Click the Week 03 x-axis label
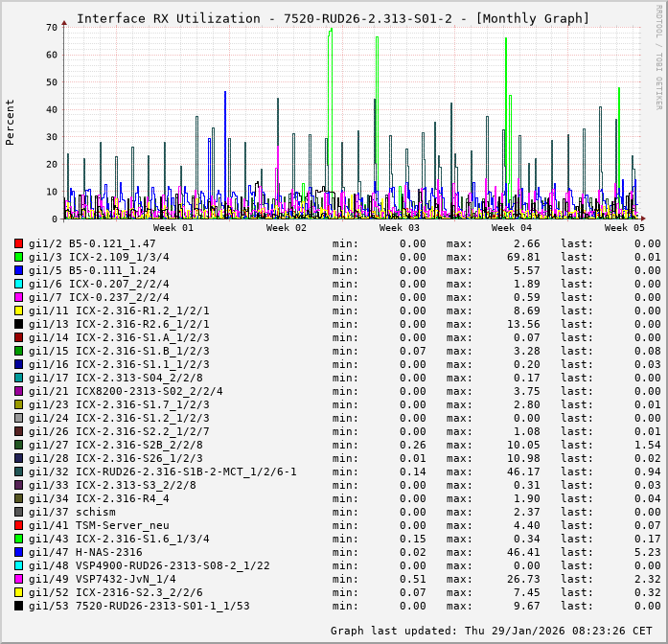 pos(399,228)
